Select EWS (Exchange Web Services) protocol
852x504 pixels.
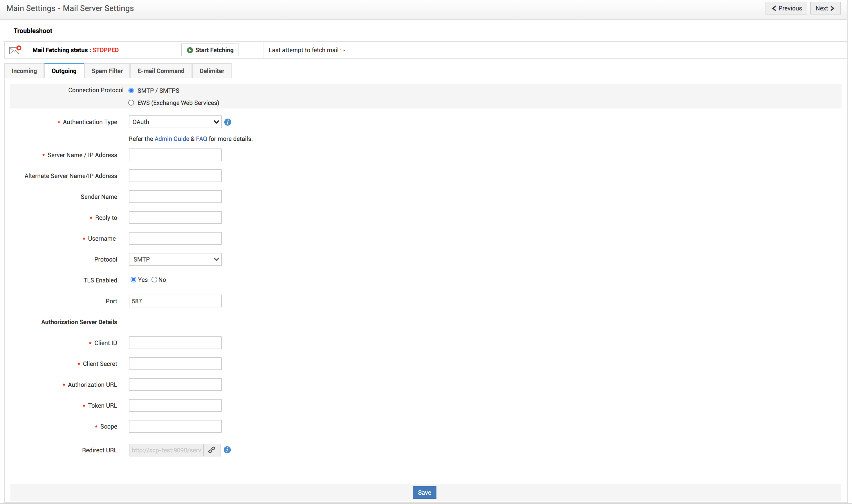pyautogui.click(x=131, y=103)
